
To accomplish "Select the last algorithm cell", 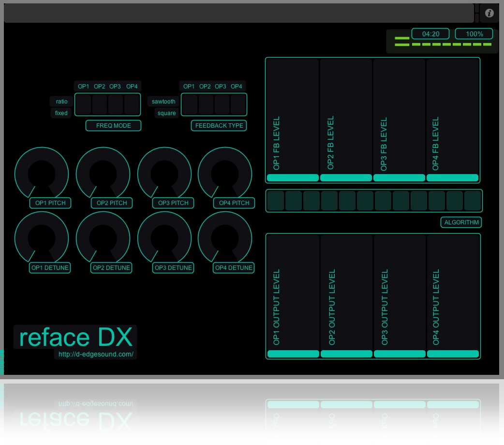I will click(x=473, y=201).
